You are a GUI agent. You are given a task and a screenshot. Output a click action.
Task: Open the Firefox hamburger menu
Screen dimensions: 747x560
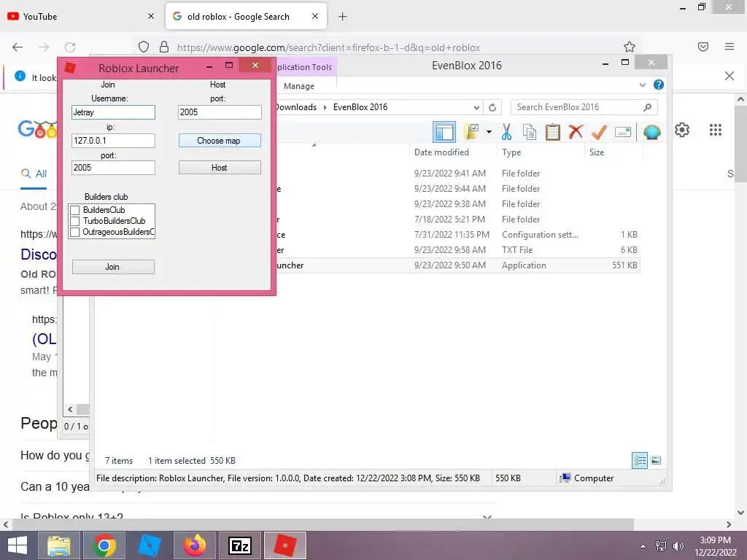click(729, 47)
